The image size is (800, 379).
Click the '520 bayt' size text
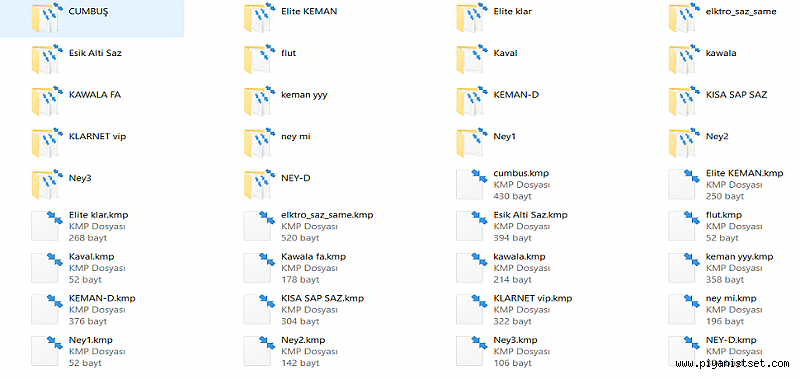(x=300, y=238)
